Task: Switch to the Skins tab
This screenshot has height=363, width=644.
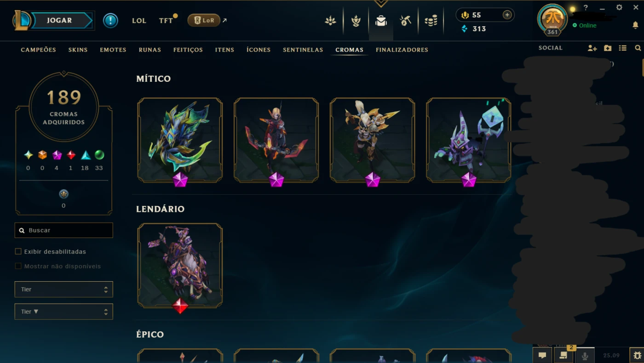Action: (78, 50)
